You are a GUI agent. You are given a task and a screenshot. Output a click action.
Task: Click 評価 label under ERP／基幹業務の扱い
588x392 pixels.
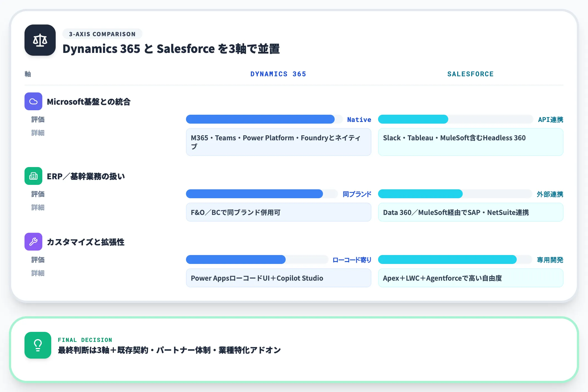coord(38,194)
